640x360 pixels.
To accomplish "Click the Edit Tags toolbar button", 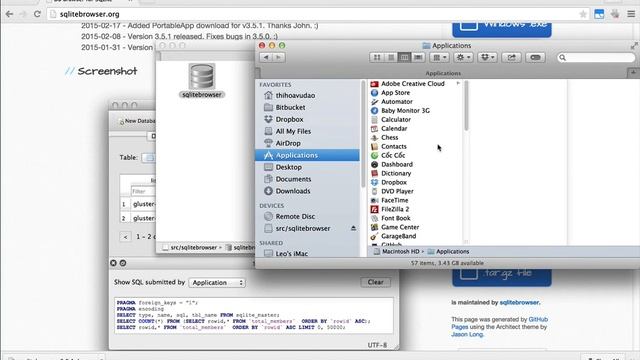I will click(536, 58).
